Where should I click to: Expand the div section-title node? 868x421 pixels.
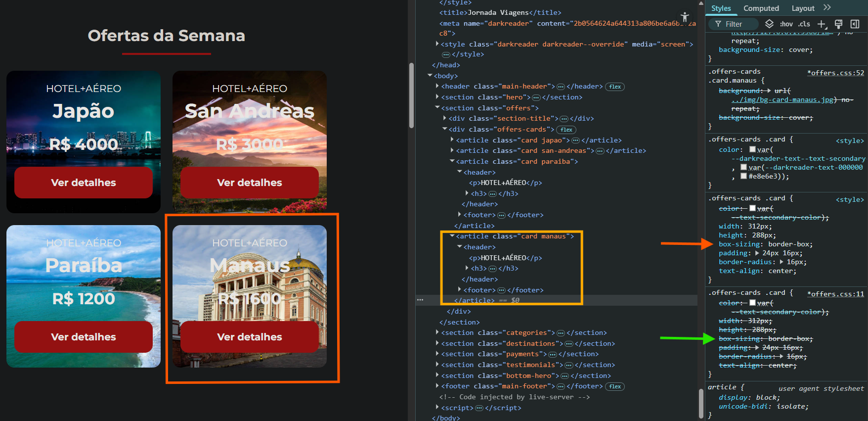coord(445,118)
